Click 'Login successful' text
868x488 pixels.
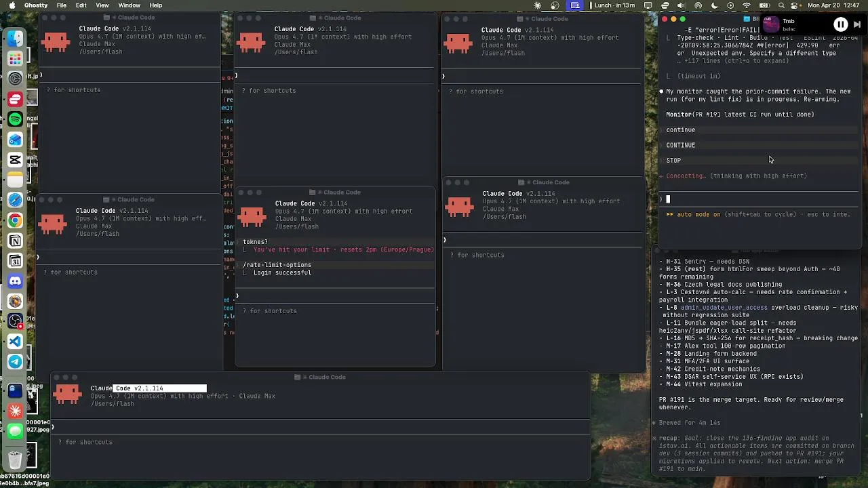tap(282, 272)
